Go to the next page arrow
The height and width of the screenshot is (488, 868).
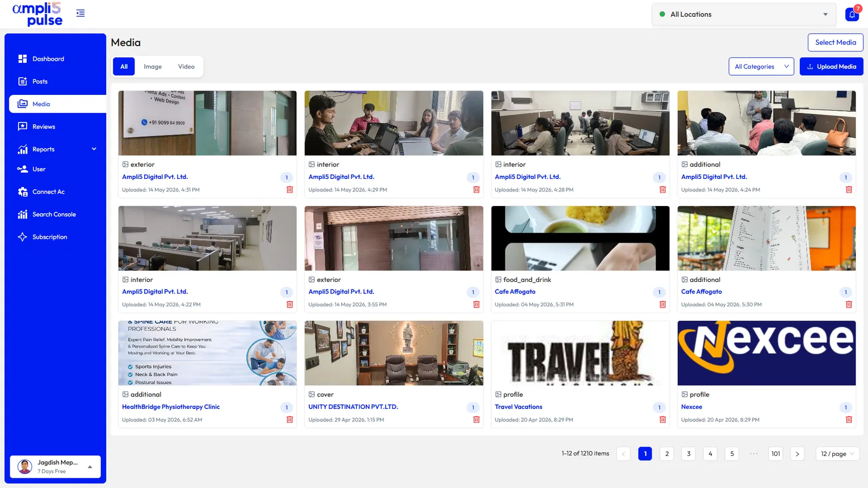click(797, 454)
